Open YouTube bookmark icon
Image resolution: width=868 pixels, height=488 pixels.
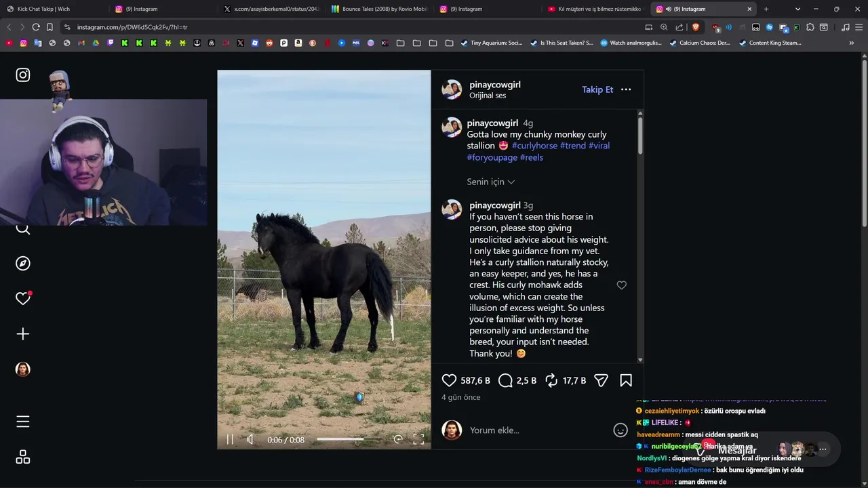(9, 43)
